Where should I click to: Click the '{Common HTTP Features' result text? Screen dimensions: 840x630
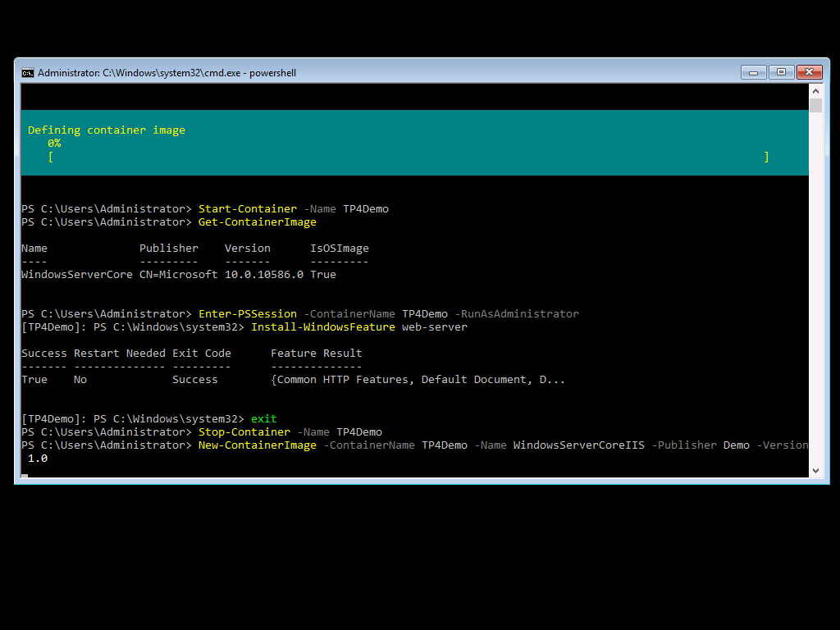342,380
